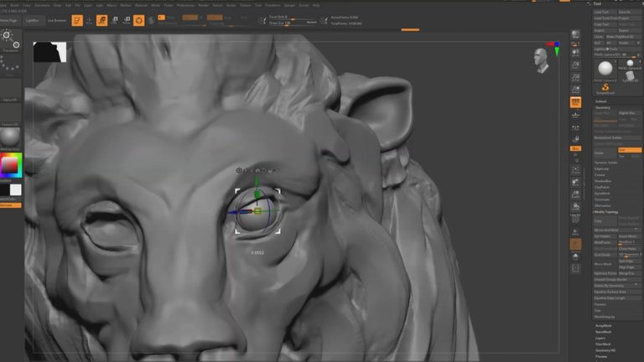Image resolution: width=644 pixels, height=362 pixels.
Task: Expand the ShadowBox section
Action: pyautogui.click(x=603, y=181)
